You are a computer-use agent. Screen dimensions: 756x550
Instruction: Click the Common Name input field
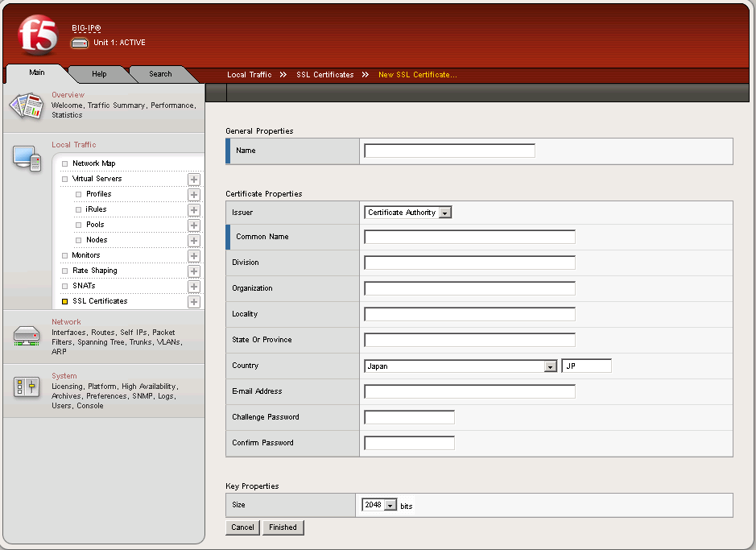coord(469,237)
